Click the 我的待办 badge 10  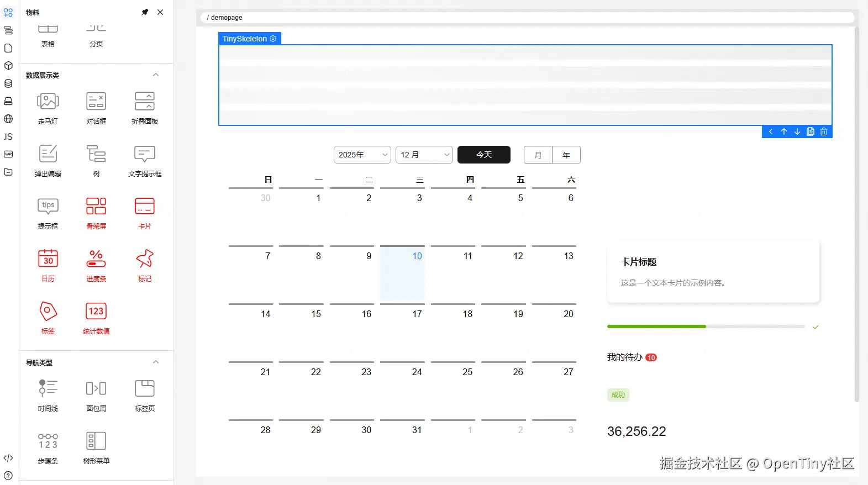651,357
